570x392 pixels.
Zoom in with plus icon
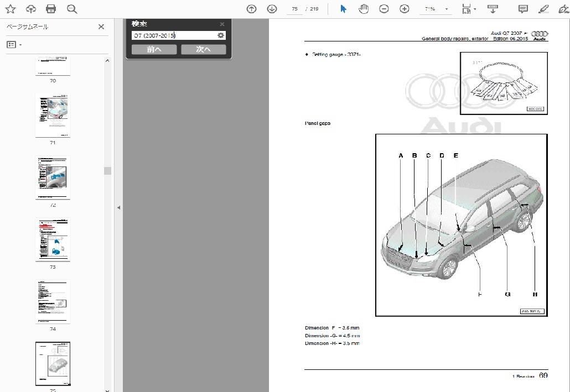404,9
